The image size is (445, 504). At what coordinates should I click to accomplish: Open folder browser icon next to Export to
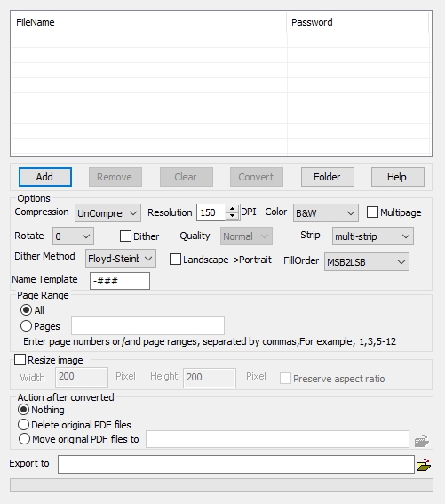(424, 465)
